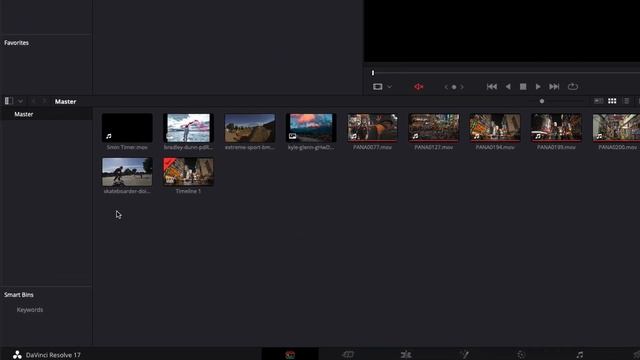Viewport: 640px width, 360px height.
Task: Play the clip forward
Action: pyautogui.click(x=538, y=87)
